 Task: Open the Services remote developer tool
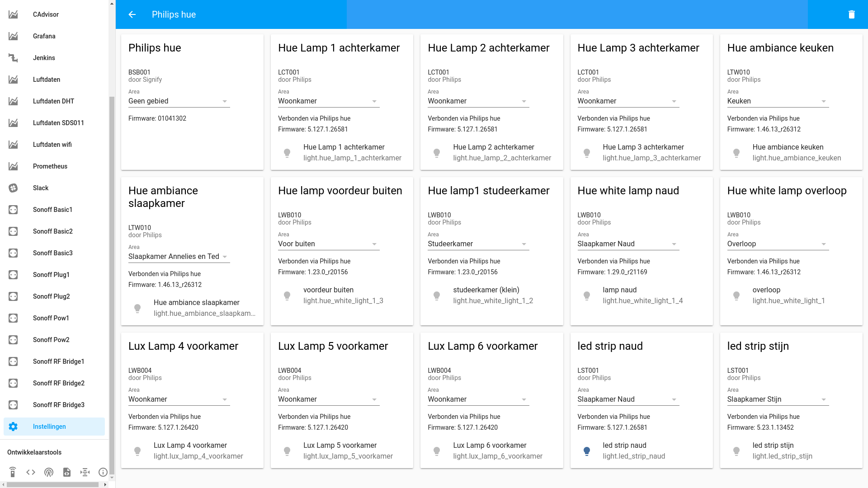(13, 472)
